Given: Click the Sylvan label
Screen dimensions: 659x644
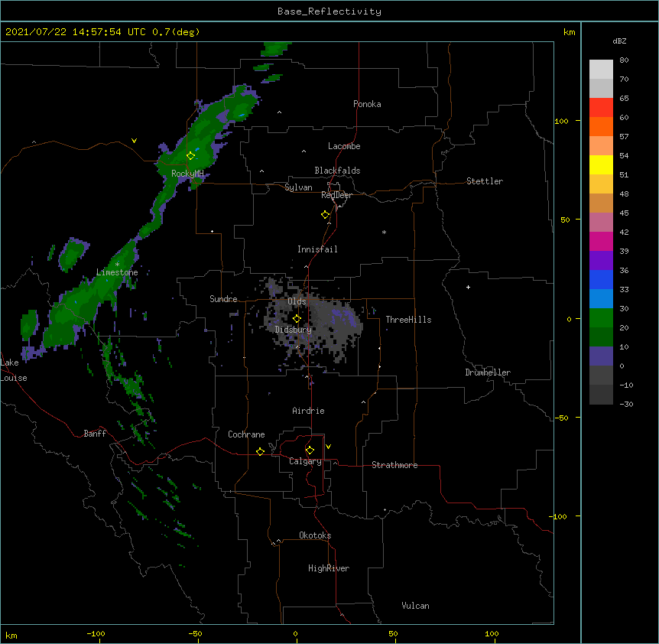Looking at the screenshot, I should point(298,187).
